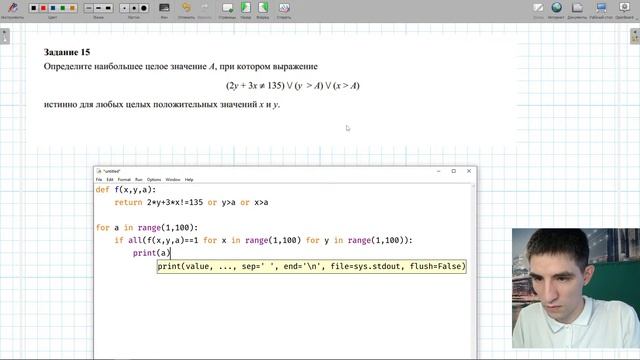
Task: Toggle the right side panel tab
Action: pyautogui.click(x=635, y=36)
